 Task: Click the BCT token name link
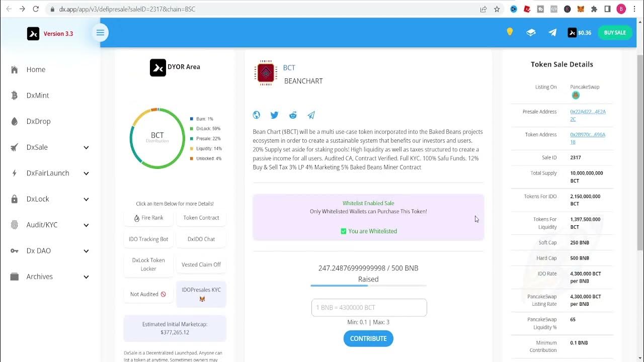tap(289, 67)
